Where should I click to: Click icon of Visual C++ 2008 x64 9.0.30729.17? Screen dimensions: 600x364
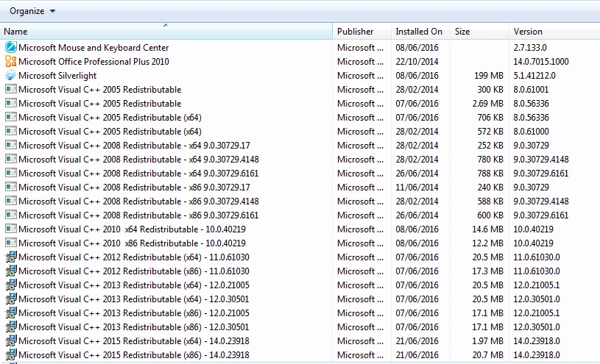click(x=11, y=146)
